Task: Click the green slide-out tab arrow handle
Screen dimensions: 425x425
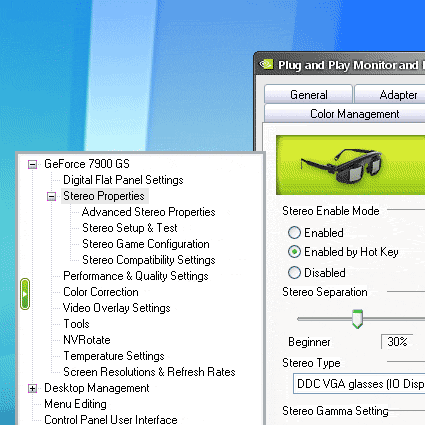Action: 25,294
